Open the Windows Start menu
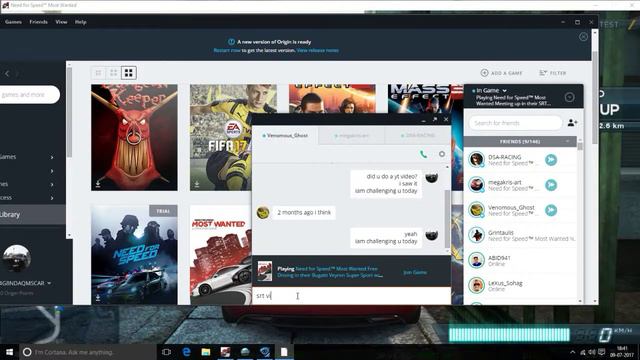Viewport: 640px width, 360px height. point(9,352)
